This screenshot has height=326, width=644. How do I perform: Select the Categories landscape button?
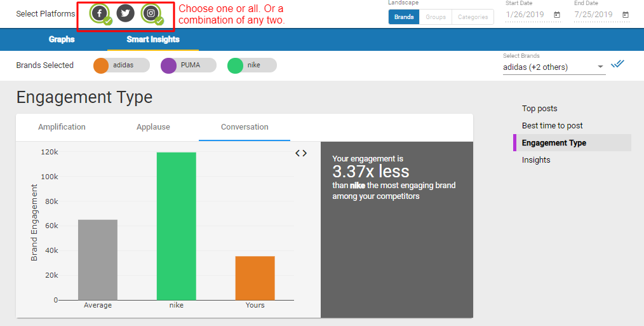473,17
